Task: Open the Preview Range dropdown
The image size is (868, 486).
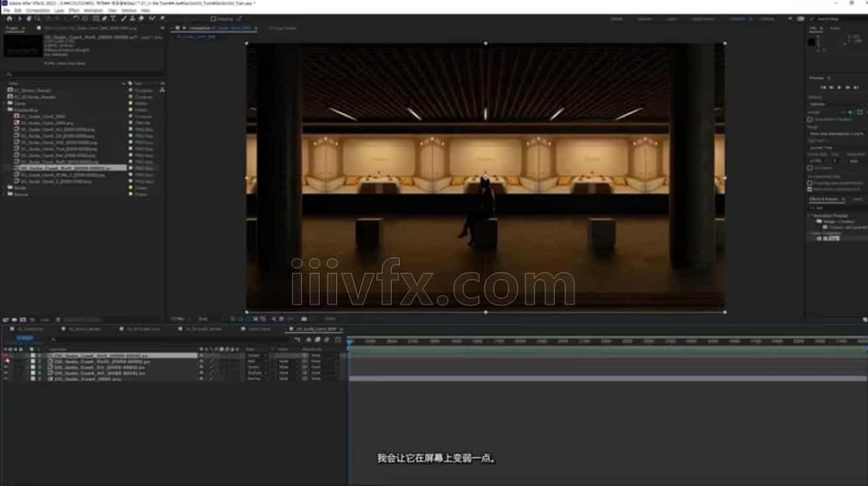Action: [836, 134]
